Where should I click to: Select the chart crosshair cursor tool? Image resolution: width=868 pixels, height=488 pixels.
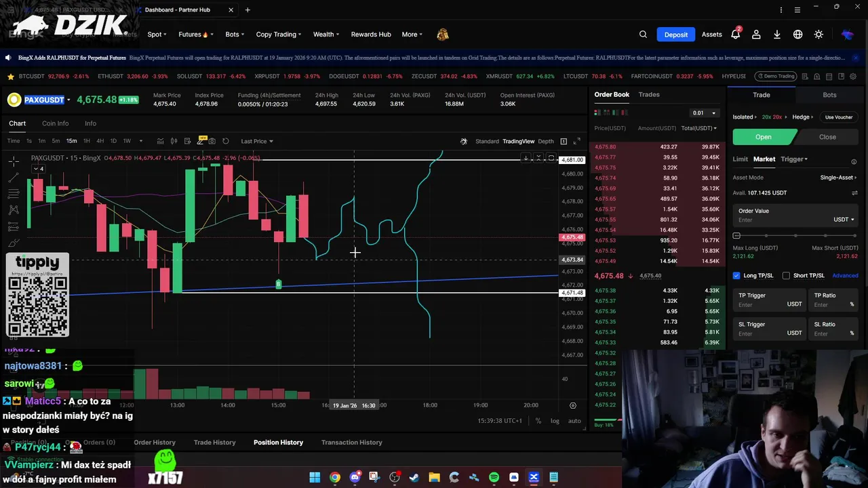[14, 161]
